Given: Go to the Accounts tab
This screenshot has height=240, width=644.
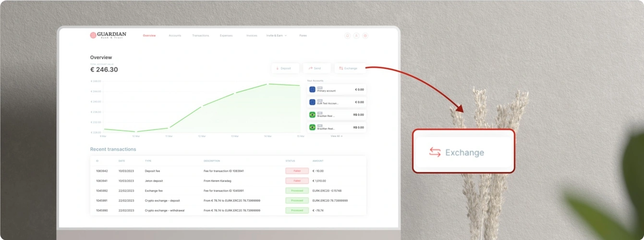Looking at the screenshot, I should point(175,36).
